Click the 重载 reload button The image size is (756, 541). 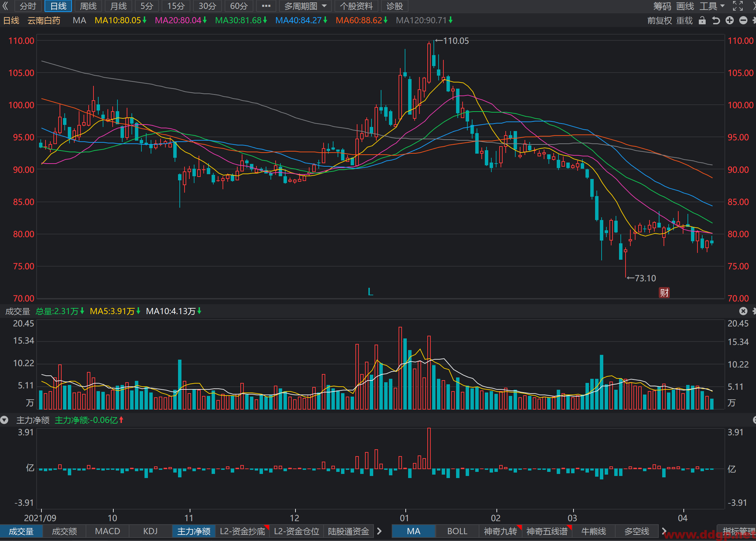pos(684,21)
